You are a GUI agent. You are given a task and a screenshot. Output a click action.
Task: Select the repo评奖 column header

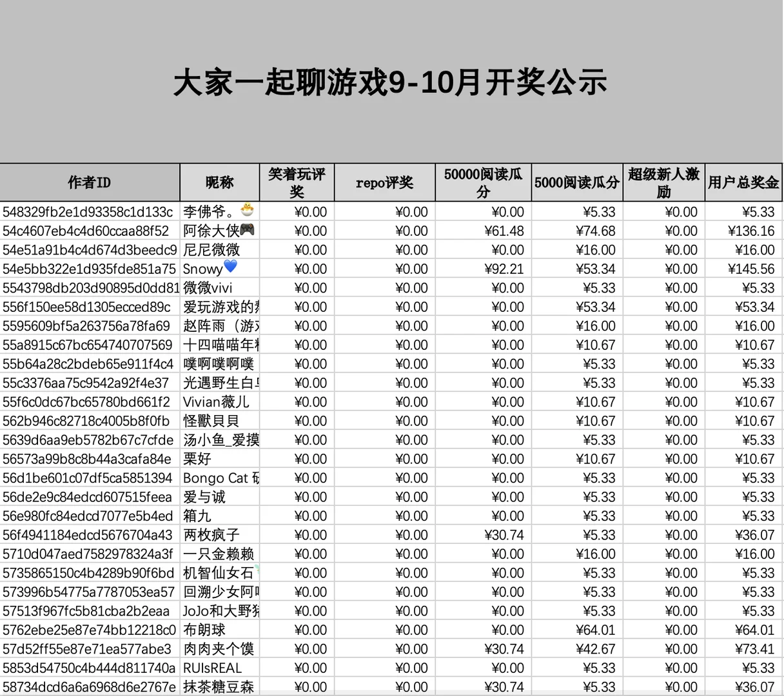tap(384, 182)
